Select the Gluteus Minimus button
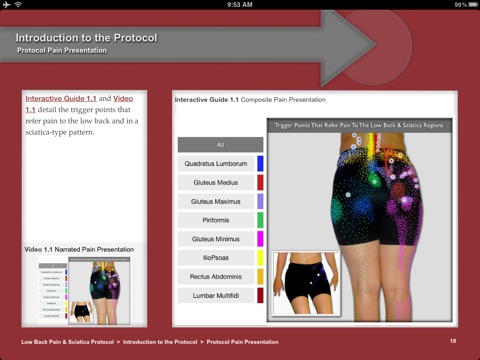The image size is (480, 360). pos(216,239)
